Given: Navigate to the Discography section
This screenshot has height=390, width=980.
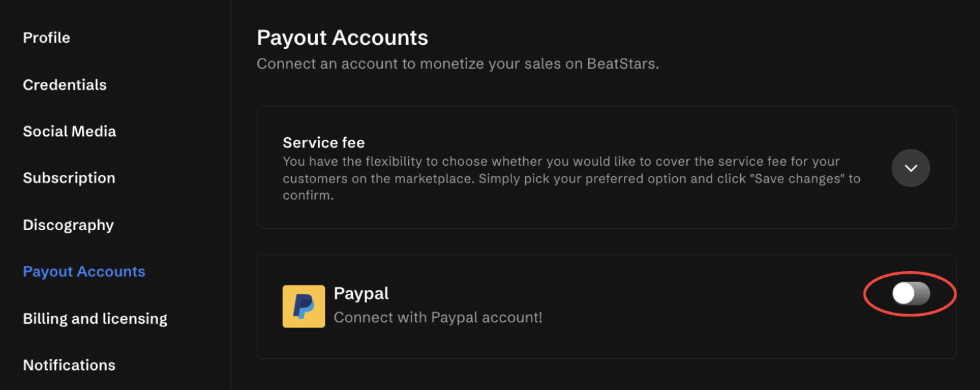Looking at the screenshot, I should tap(68, 225).
